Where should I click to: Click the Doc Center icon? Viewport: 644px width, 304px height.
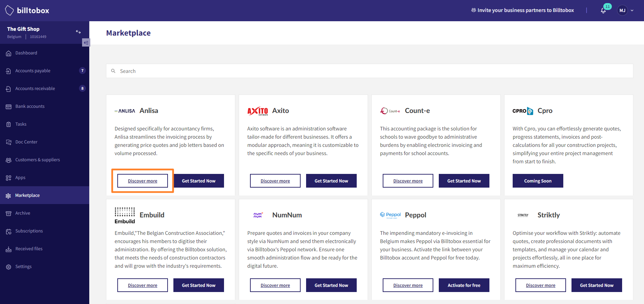pyautogui.click(x=9, y=142)
